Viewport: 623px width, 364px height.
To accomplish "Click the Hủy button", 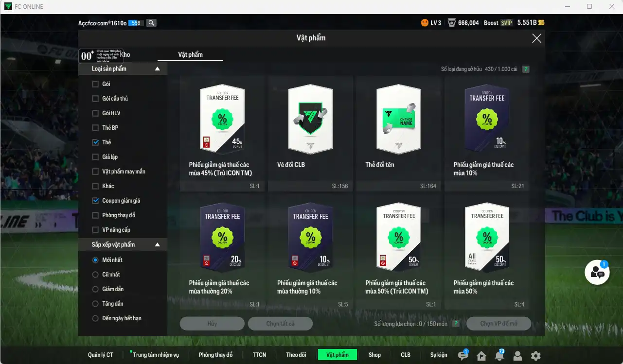I will pos(212,324).
